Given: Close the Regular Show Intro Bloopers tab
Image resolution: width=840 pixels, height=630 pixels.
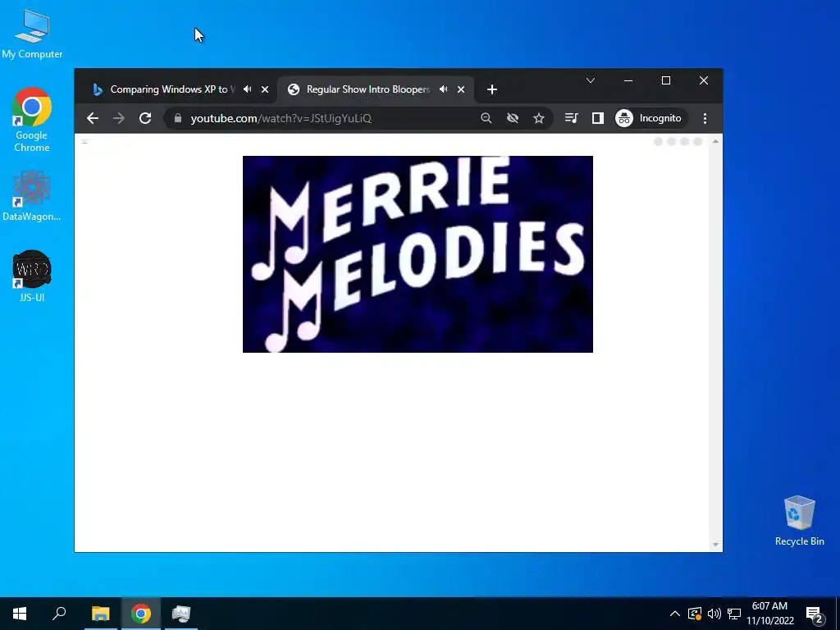Looking at the screenshot, I should coord(461,89).
